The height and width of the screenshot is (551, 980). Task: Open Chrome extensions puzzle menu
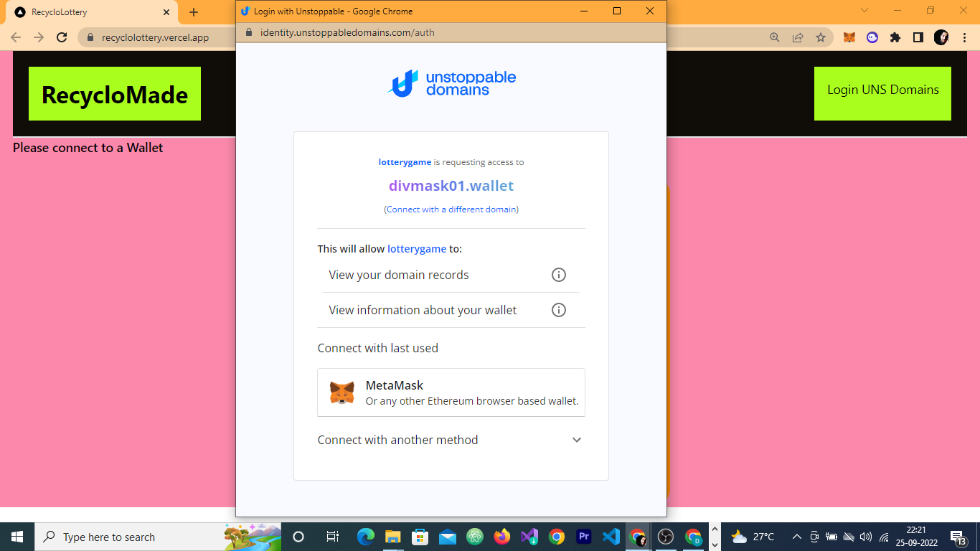[895, 37]
